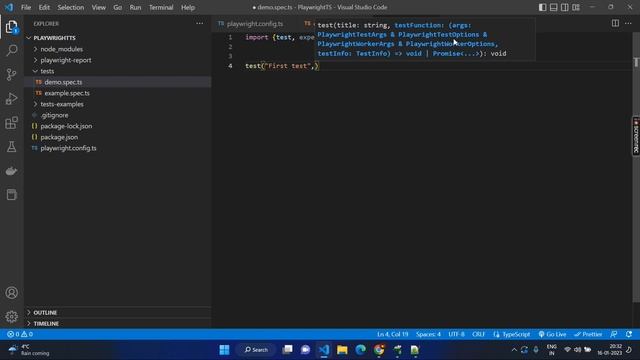Change indentation Spaces: 4

pyautogui.click(x=428, y=334)
